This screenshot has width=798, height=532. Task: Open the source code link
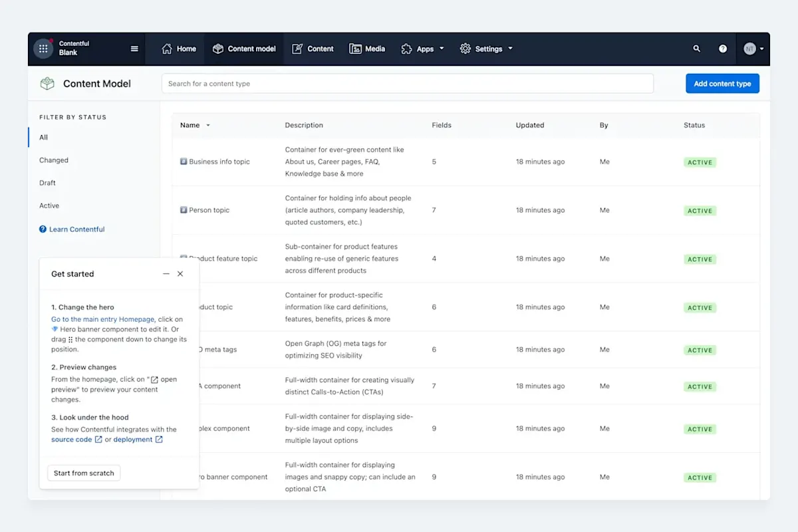72,440
